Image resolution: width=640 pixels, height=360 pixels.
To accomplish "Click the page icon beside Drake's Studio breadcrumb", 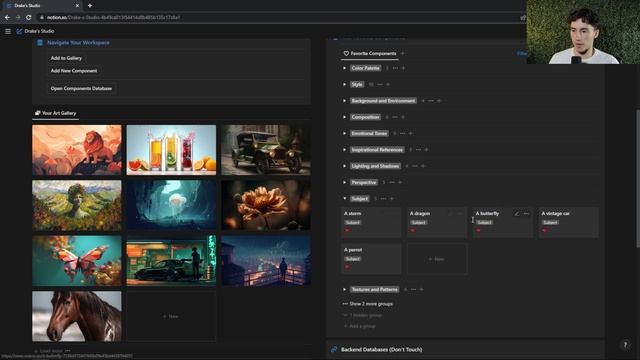I will coord(19,31).
